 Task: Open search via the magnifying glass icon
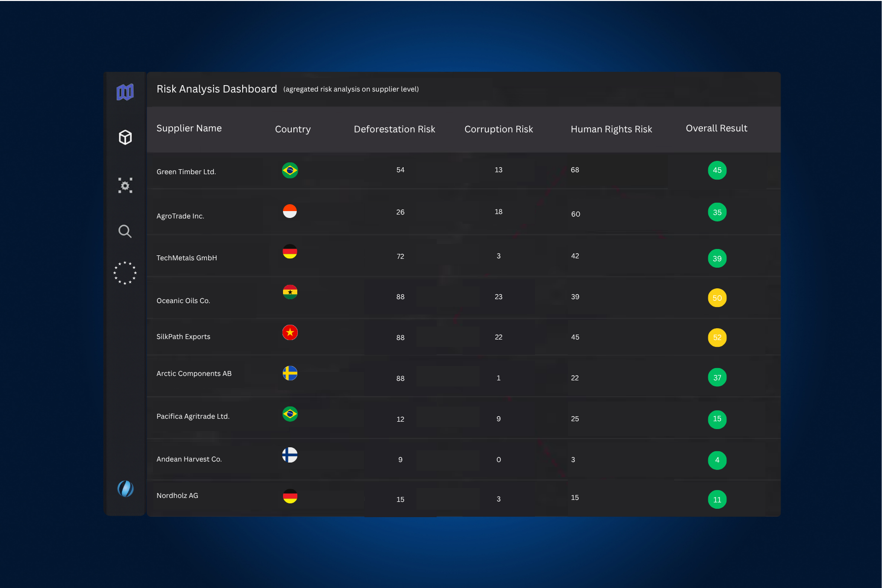tap(125, 231)
